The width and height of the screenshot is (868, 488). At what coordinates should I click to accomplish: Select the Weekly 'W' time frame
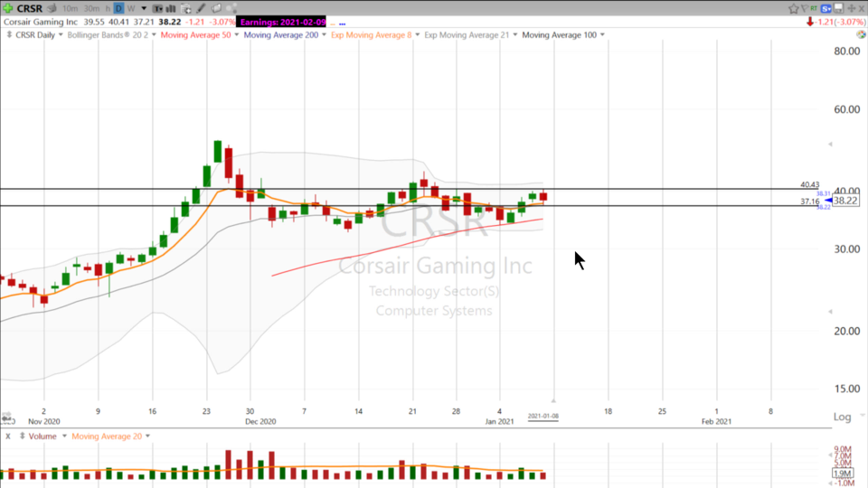pyautogui.click(x=131, y=8)
